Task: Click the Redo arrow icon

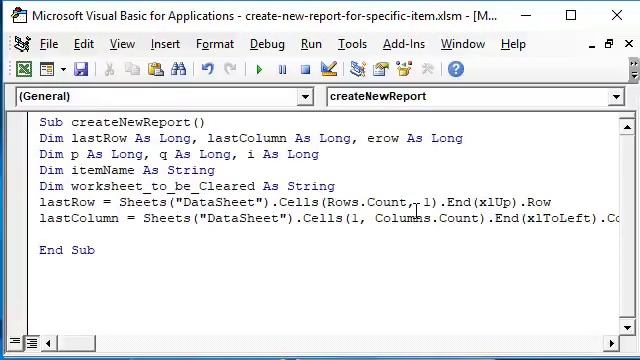Action: click(x=230, y=69)
